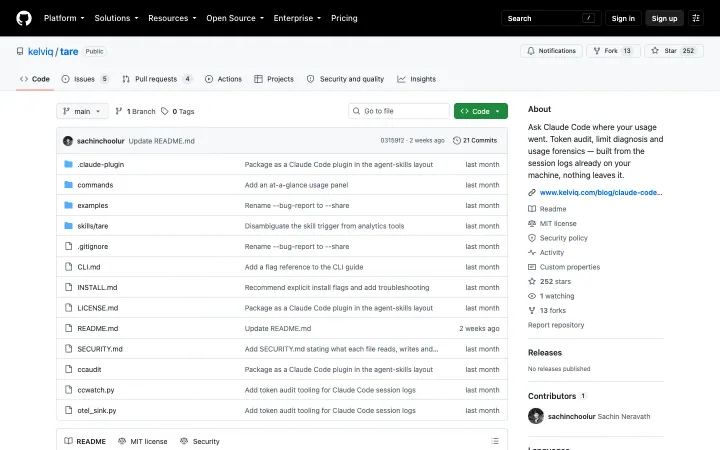Screen dimensions: 720x450
Task: Focus the top Search box
Action: 551,18
